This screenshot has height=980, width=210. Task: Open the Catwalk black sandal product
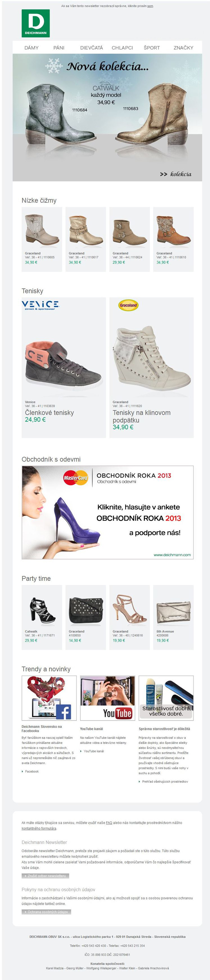[42, 617]
